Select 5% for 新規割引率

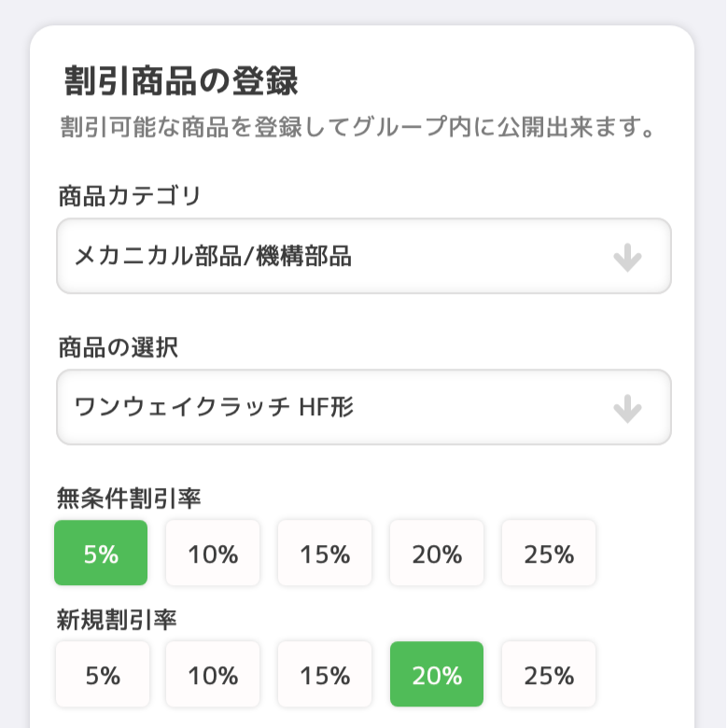(101, 675)
